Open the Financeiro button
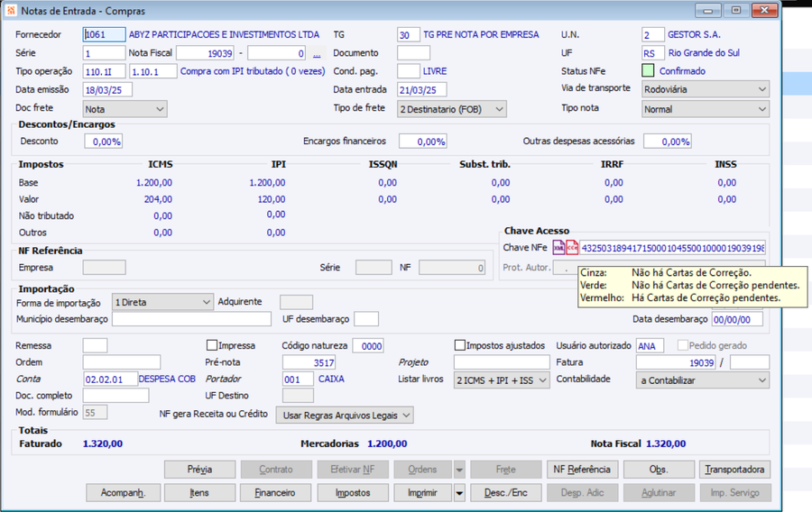The height and width of the screenshot is (512, 812). tap(275, 493)
